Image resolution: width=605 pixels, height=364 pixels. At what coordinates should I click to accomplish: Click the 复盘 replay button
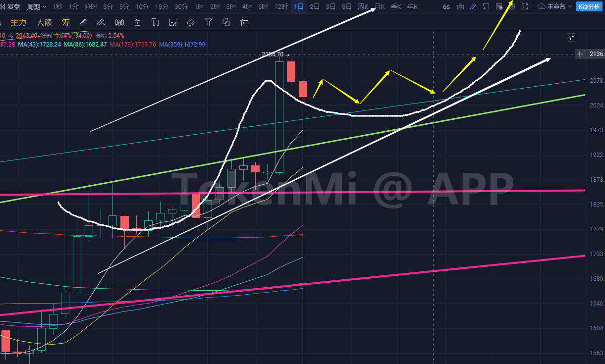10,6
